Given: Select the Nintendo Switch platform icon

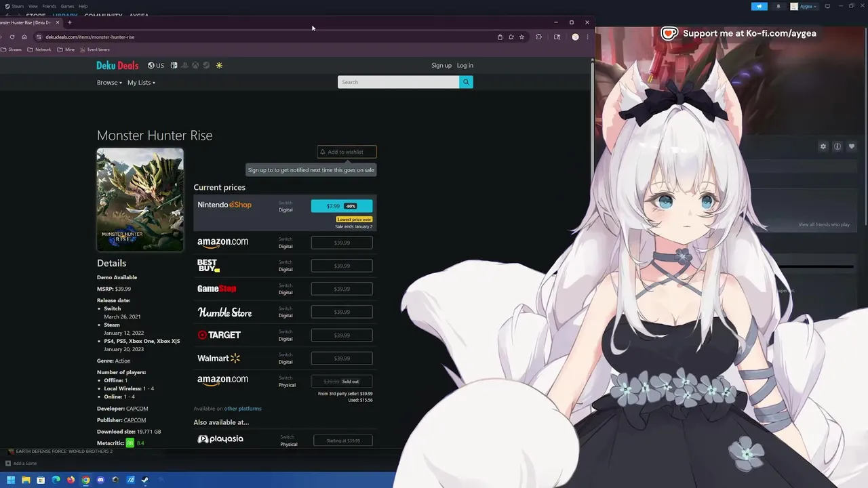Looking at the screenshot, I should [174, 66].
